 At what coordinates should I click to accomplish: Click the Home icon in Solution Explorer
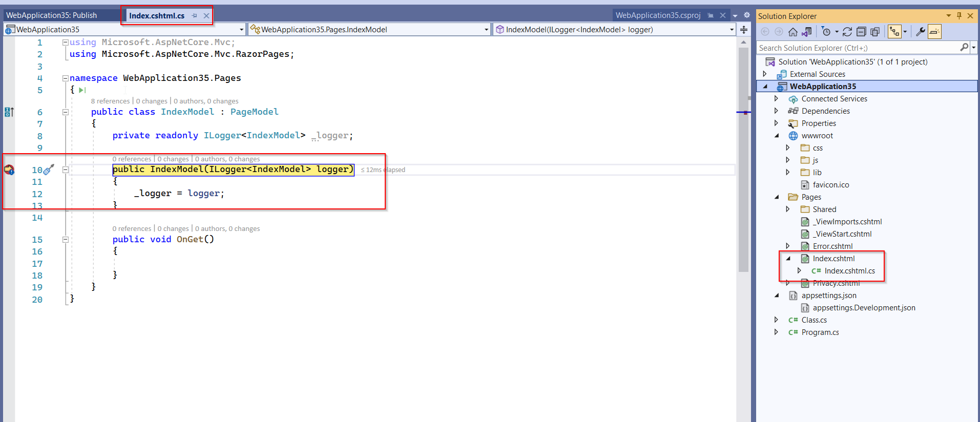(793, 32)
